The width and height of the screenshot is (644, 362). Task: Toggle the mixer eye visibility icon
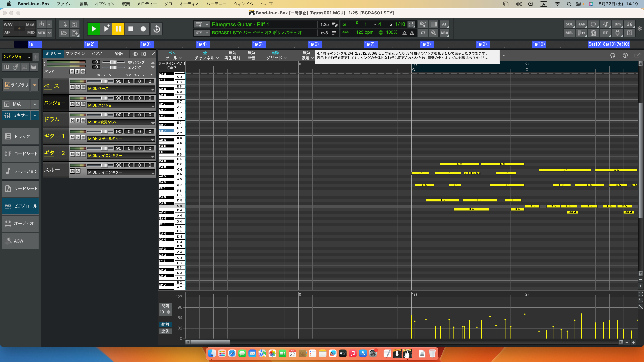coord(135,54)
